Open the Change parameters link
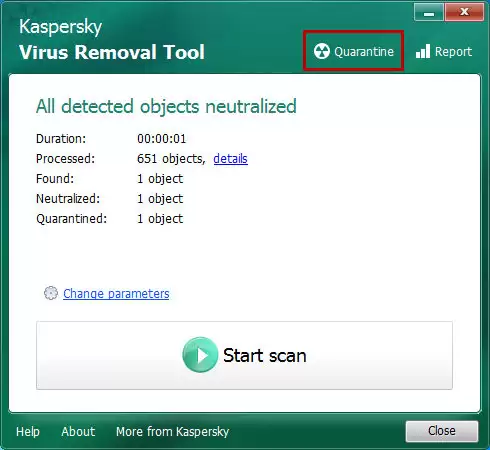The image size is (490, 450). tap(116, 294)
